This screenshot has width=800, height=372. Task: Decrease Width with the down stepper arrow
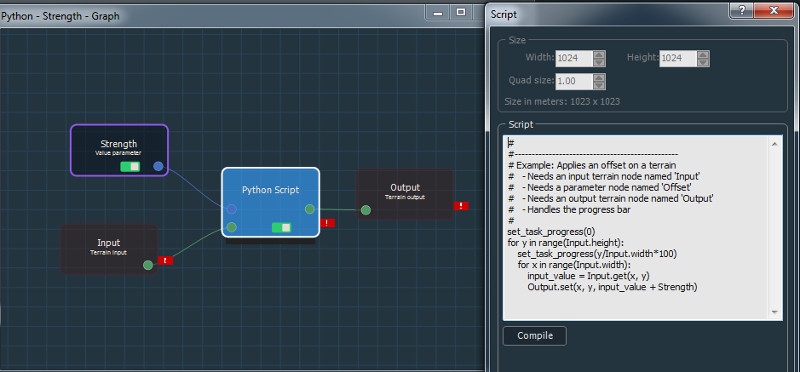[599, 62]
